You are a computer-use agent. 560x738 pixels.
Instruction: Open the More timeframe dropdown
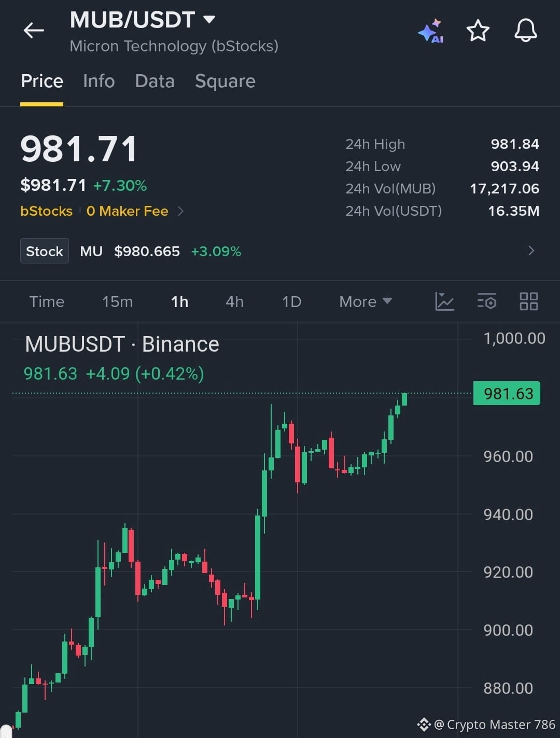click(x=365, y=301)
